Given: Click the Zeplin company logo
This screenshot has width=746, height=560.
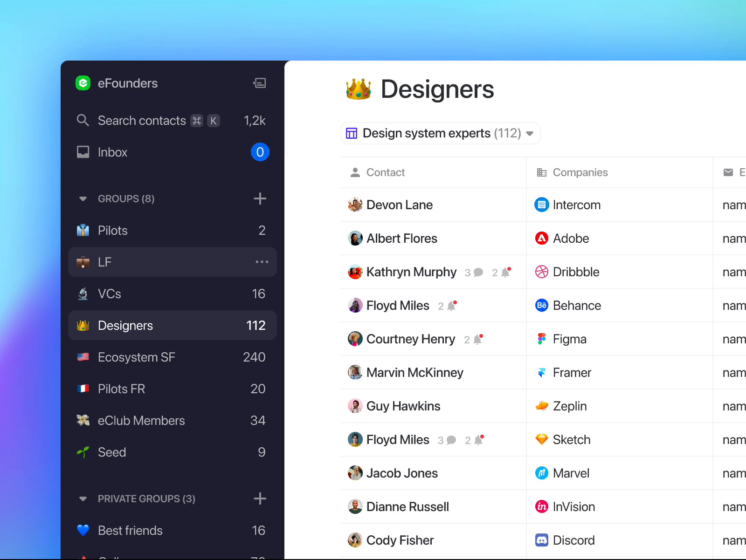Looking at the screenshot, I should click(542, 406).
